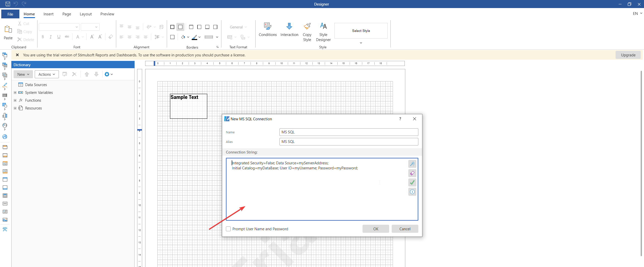The height and width of the screenshot is (267, 644).
Task: Click the Upgrade button
Action: tap(628, 55)
